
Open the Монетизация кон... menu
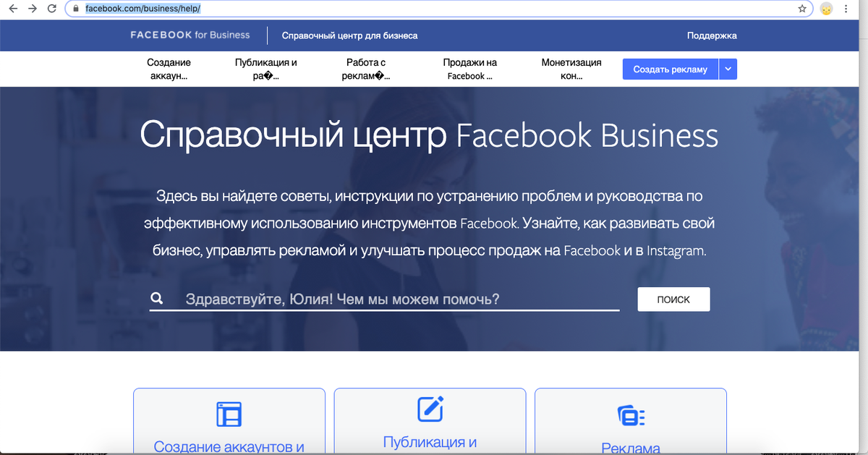pos(571,69)
